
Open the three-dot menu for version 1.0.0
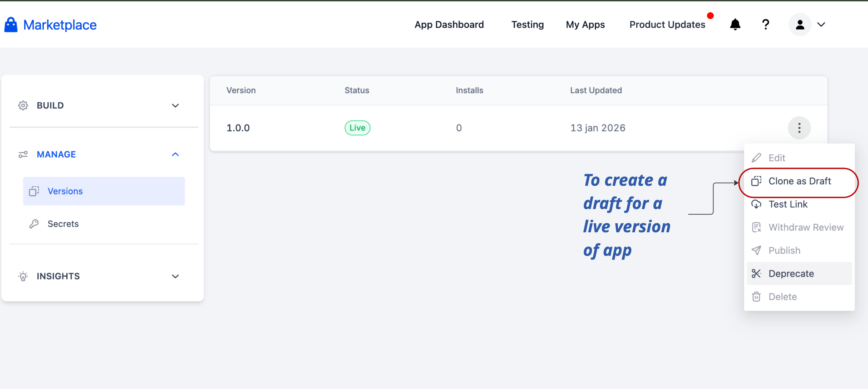[799, 128]
